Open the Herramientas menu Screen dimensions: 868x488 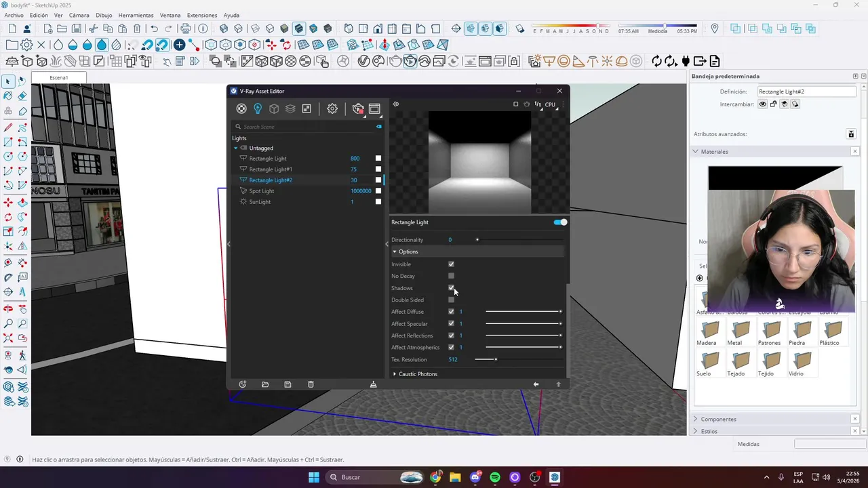pyautogui.click(x=136, y=15)
